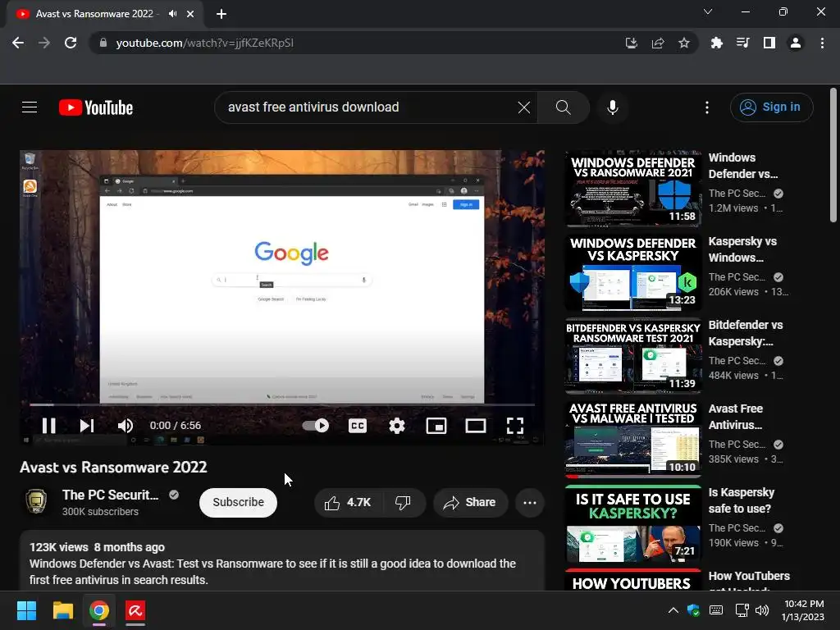Open Chrome profile menu
Viewport: 840px width, 630px height.
796,43
